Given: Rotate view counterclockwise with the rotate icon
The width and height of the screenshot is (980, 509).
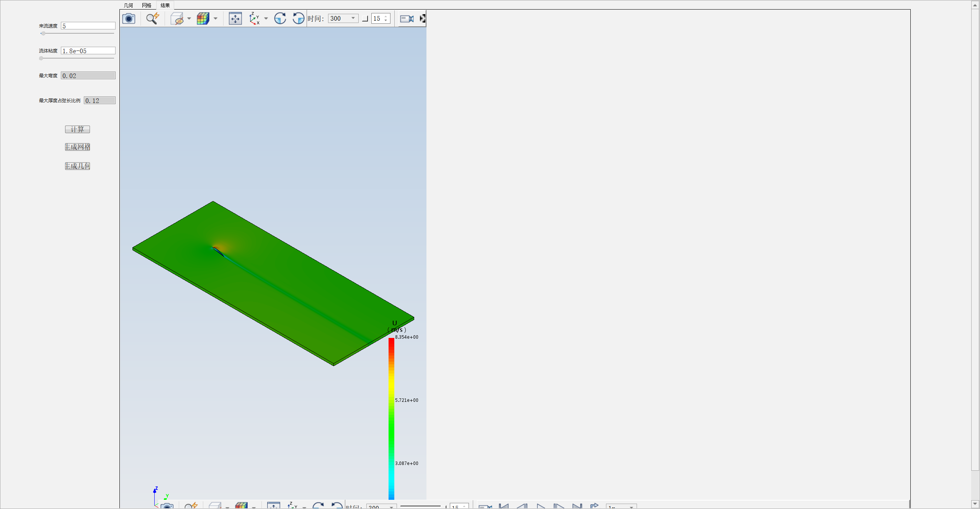Looking at the screenshot, I should pyautogui.click(x=298, y=18).
